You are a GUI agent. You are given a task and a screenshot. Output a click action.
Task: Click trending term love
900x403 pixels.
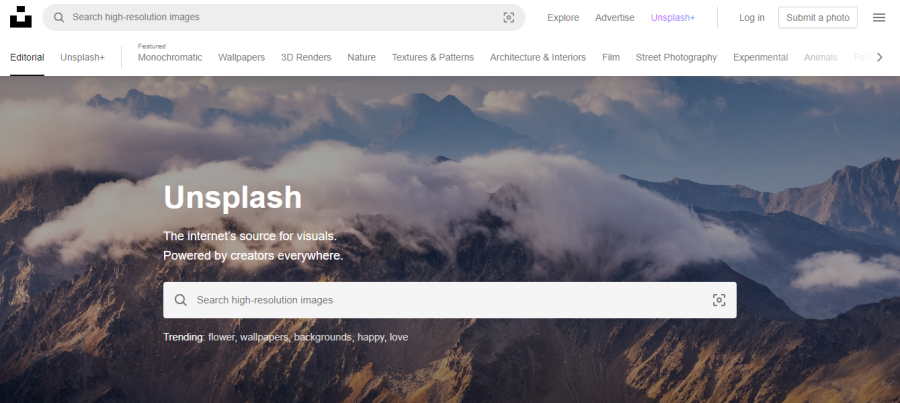[x=399, y=337]
